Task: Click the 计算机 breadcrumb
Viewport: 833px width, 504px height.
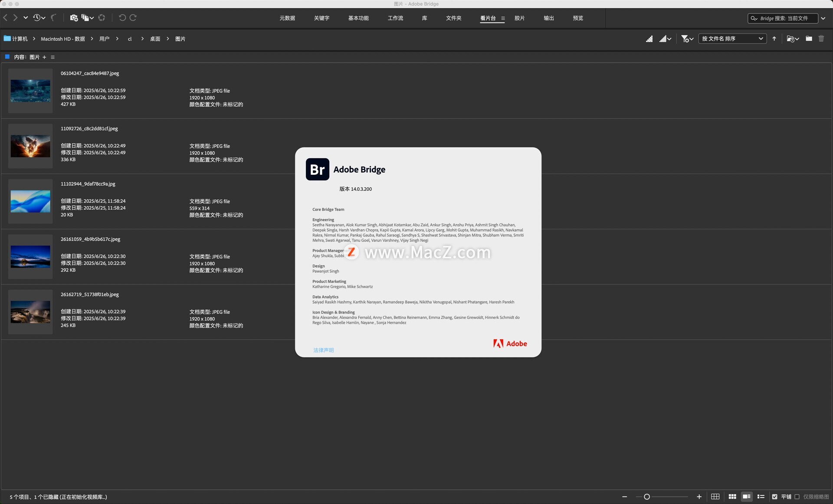Action: (x=20, y=39)
